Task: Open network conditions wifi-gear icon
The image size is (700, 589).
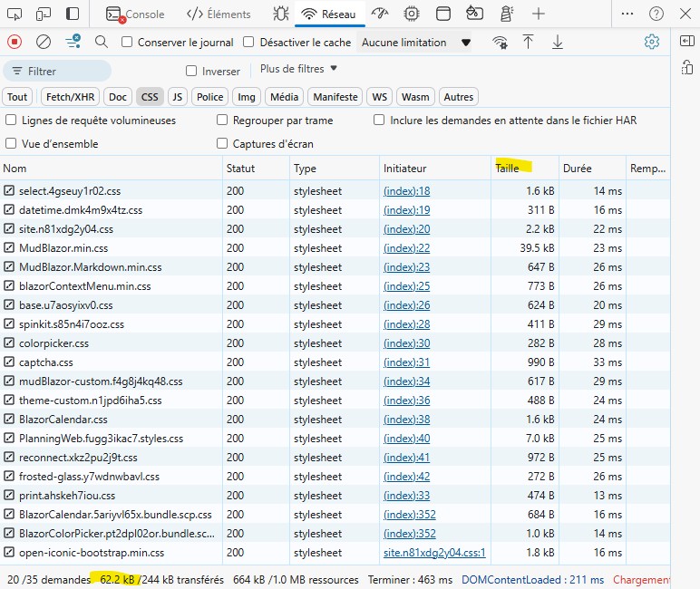Action: [x=500, y=42]
